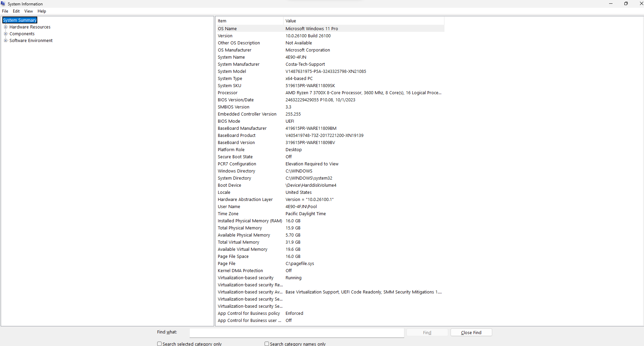The width and height of the screenshot is (644, 346).
Task: Select the BIOS Version/Date row
Action: 330,100
